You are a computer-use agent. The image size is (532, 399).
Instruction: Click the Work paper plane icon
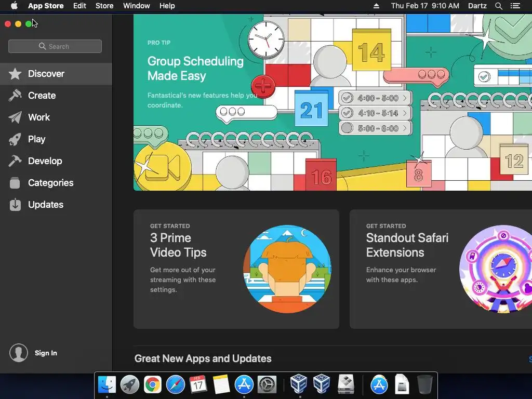(15, 117)
